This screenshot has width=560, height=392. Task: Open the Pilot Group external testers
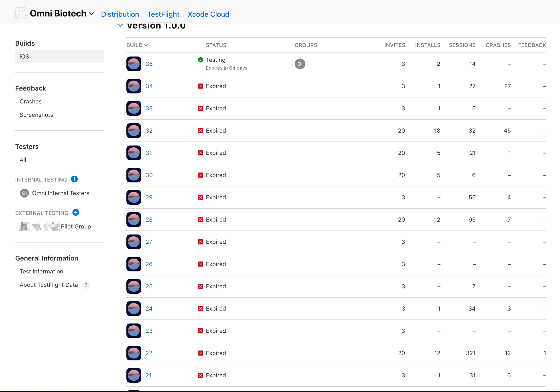76,226
